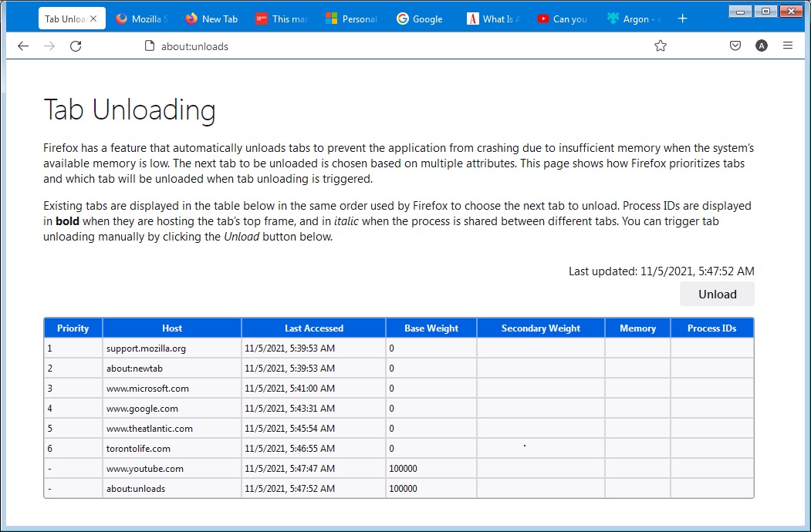Switch to the New Tab tab

click(x=211, y=19)
